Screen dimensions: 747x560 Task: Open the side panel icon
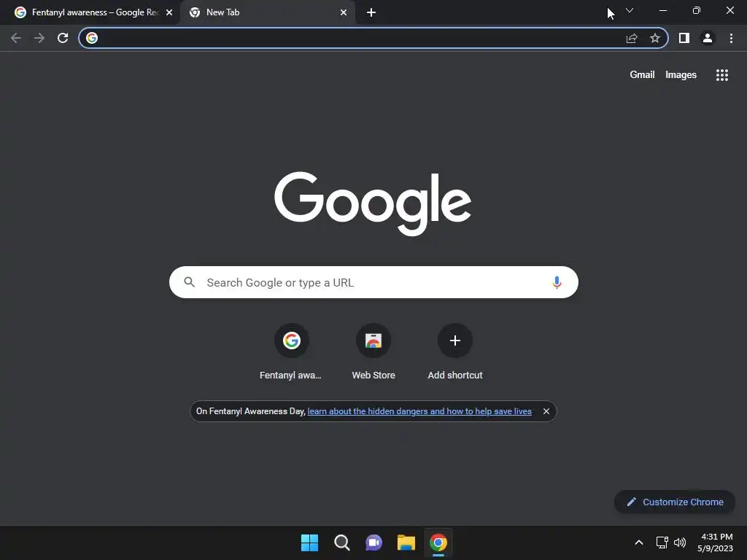coord(684,38)
